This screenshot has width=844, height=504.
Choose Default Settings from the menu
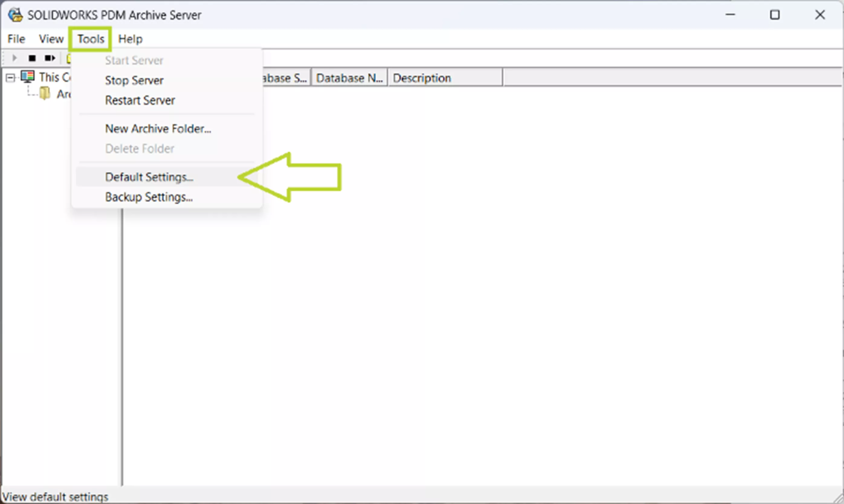[149, 176]
